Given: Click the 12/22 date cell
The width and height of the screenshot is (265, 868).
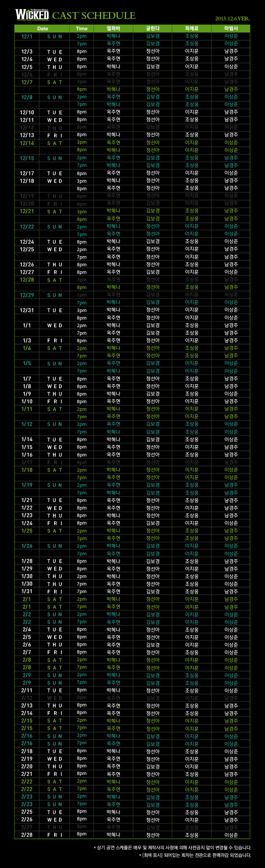Looking at the screenshot, I should (x=27, y=227).
